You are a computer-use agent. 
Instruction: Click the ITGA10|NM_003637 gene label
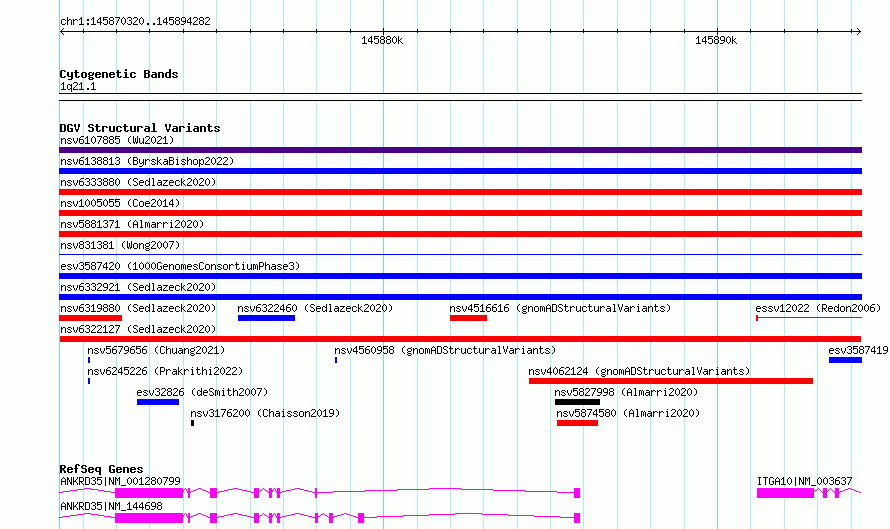click(804, 481)
